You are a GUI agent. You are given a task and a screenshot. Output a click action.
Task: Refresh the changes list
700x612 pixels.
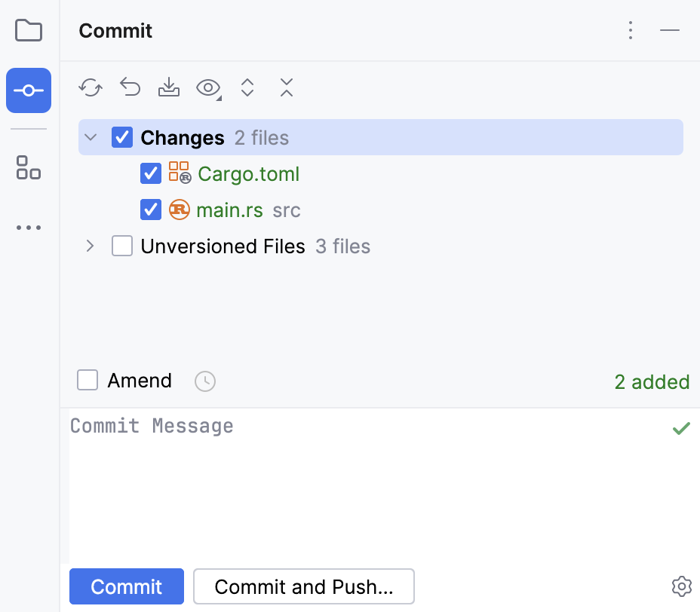point(91,87)
